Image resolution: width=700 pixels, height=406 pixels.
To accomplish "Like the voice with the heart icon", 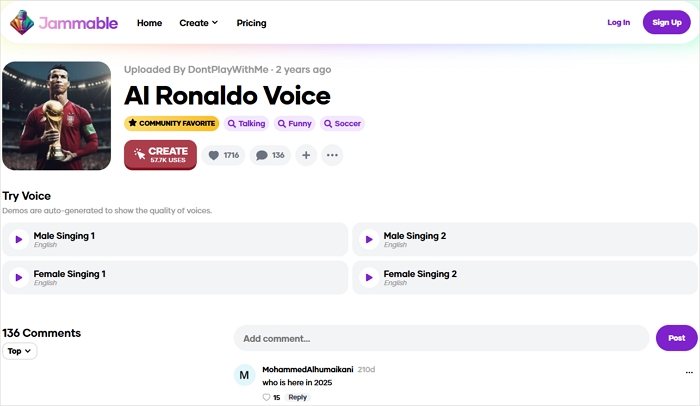I will tap(224, 155).
